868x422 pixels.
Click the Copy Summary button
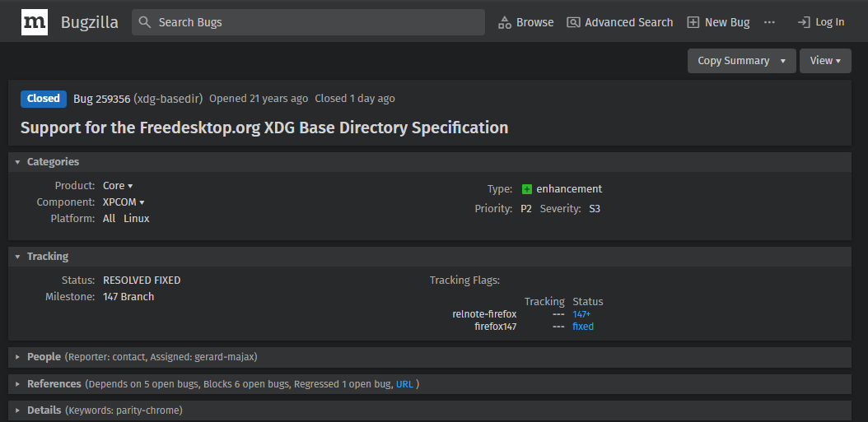coord(733,61)
